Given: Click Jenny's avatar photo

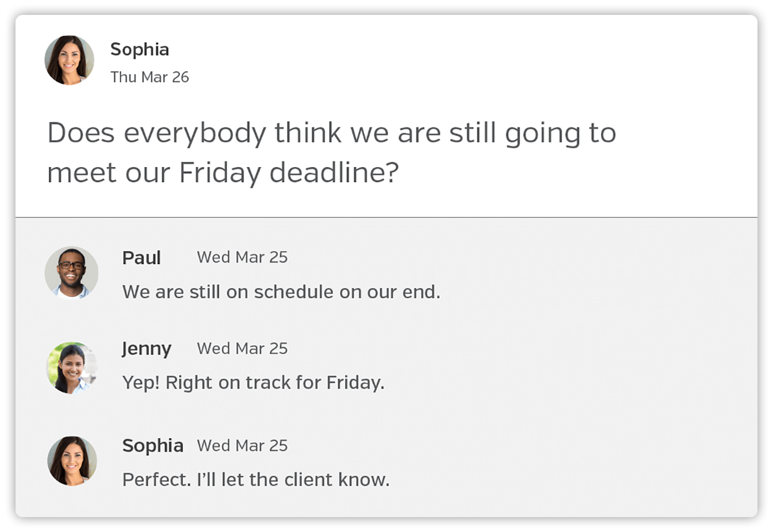Looking at the screenshot, I should click(x=72, y=367).
